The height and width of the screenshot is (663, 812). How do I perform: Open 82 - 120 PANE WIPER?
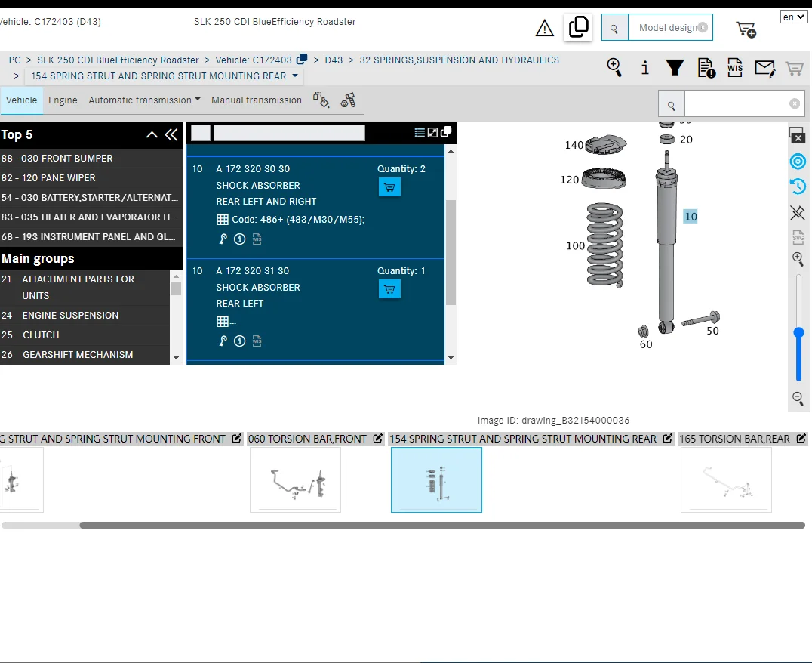click(x=91, y=177)
